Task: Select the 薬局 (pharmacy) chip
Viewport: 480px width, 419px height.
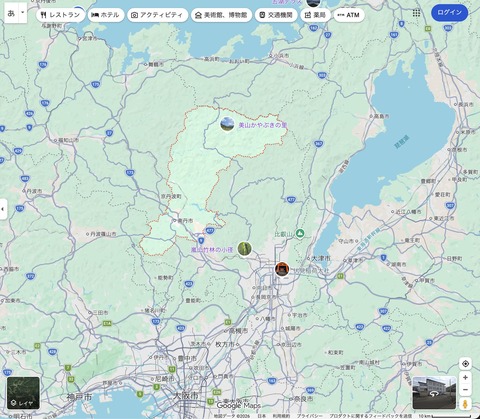Action: coord(315,15)
